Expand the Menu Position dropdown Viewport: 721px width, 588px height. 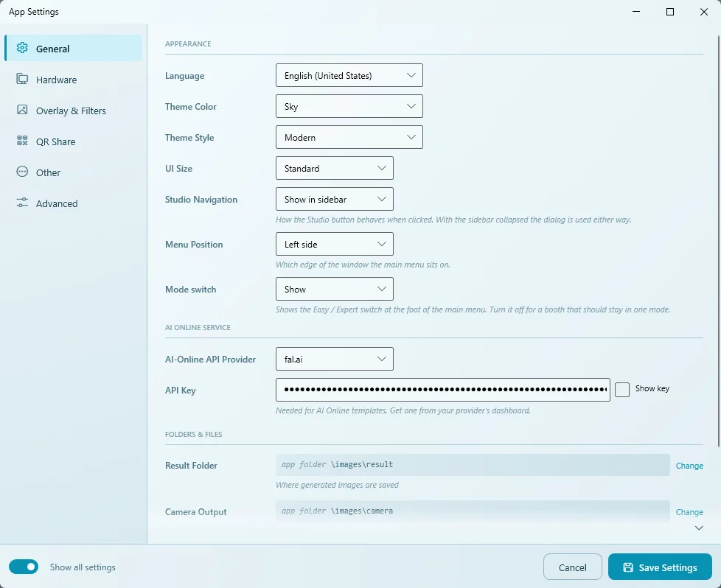(334, 244)
